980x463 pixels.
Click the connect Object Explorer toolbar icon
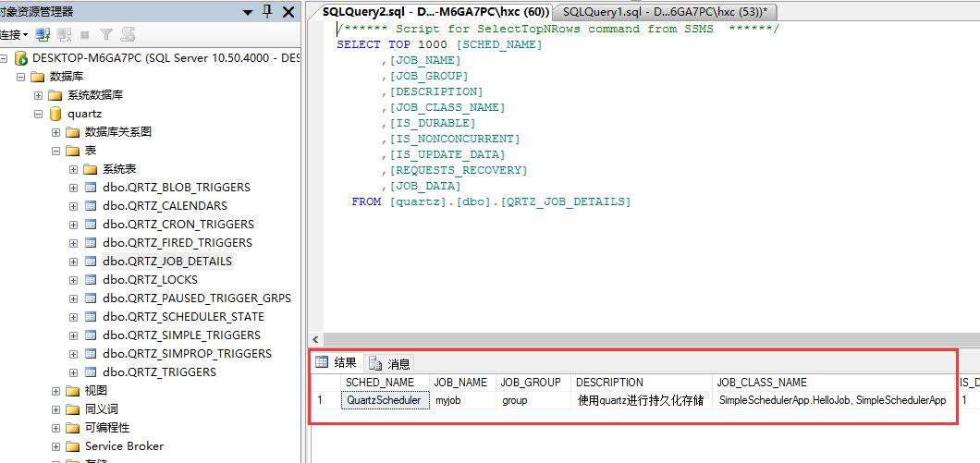click(x=43, y=34)
